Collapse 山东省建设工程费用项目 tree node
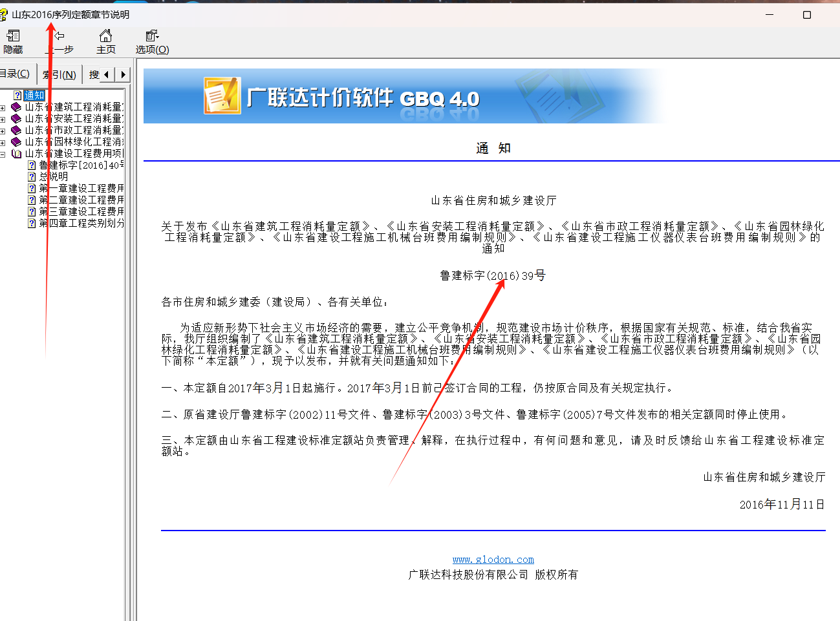Viewport: 840px width, 621px height. pos(3,154)
